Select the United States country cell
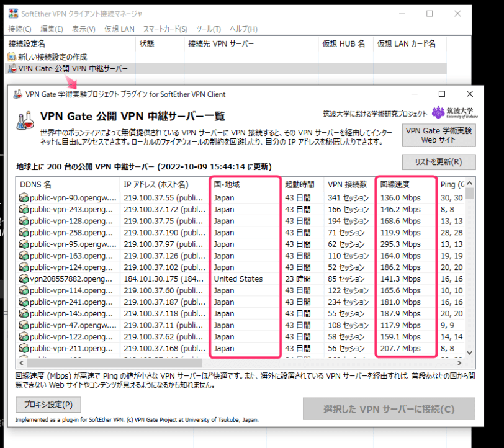Screen dimensions: 504x448 [x=238, y=279]
